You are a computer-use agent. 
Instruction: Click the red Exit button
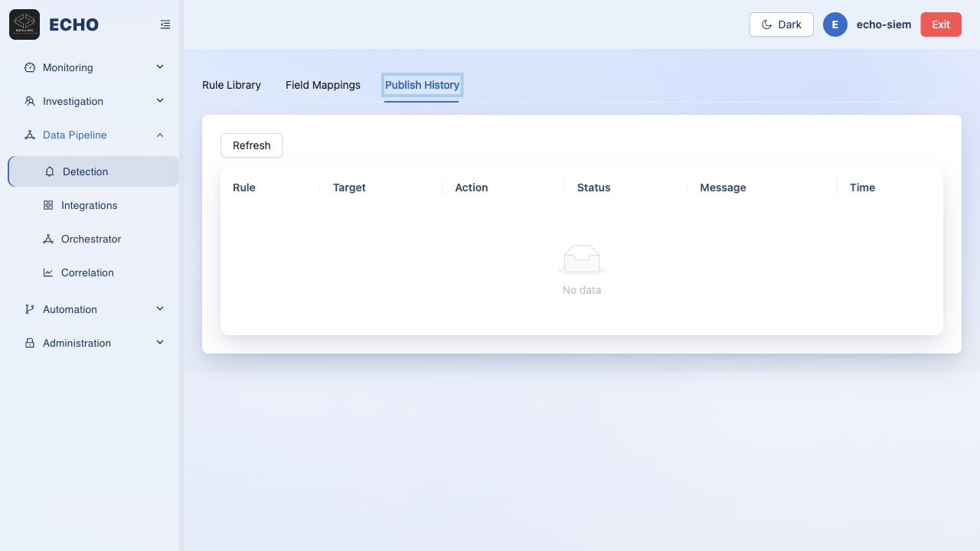point(941,24)
